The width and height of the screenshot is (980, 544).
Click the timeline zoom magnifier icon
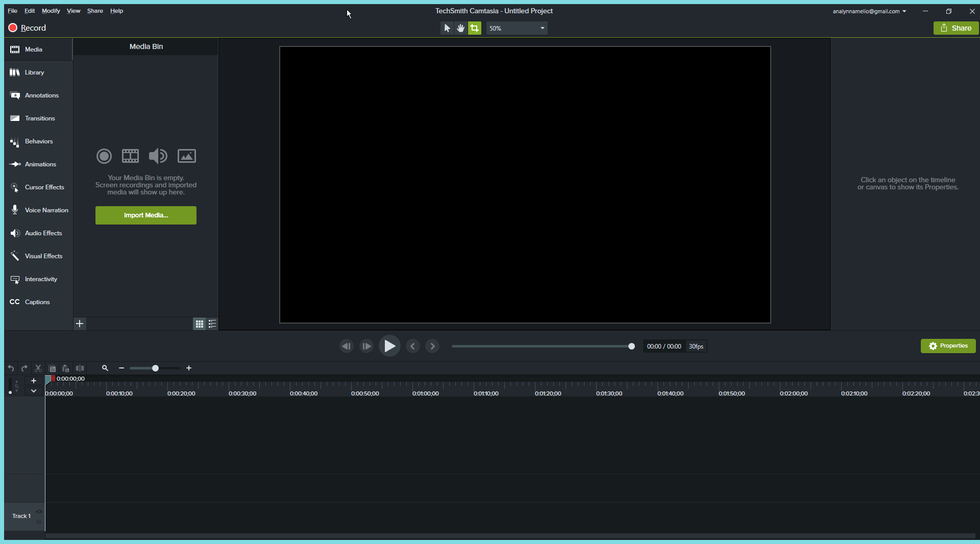click(x=105, y=368)
